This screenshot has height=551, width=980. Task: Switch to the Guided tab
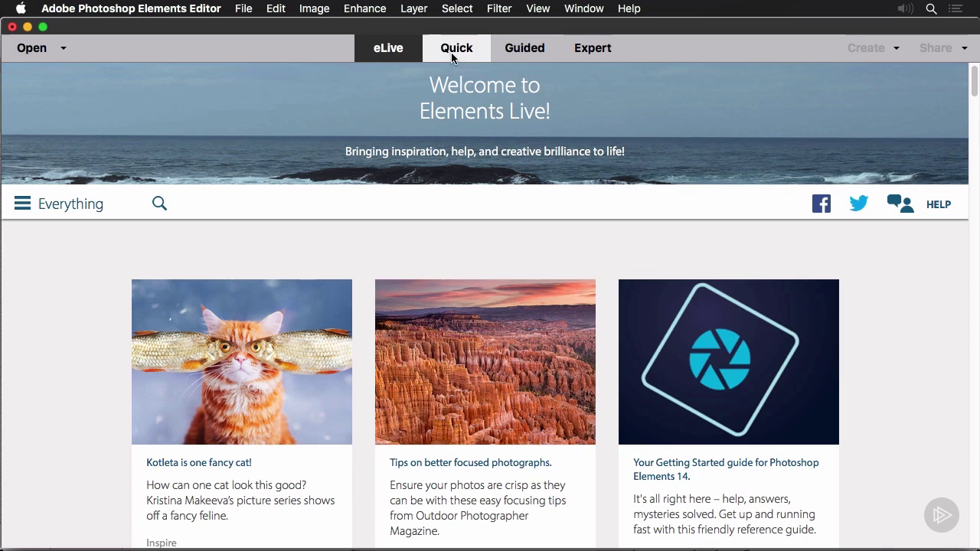click(x=524, y=47)
